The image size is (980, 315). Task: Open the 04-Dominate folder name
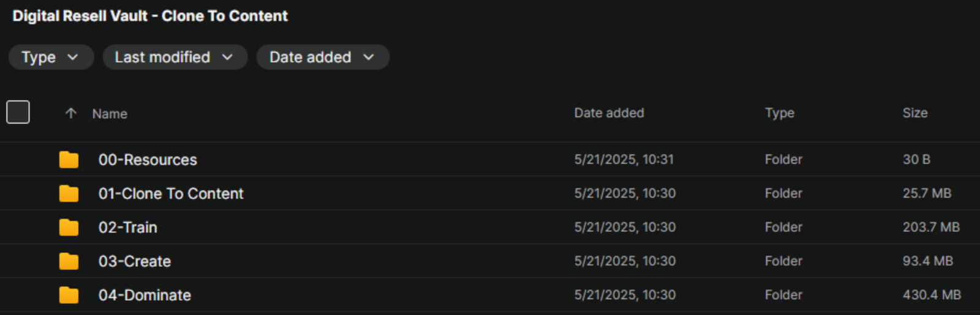point(145,295)
